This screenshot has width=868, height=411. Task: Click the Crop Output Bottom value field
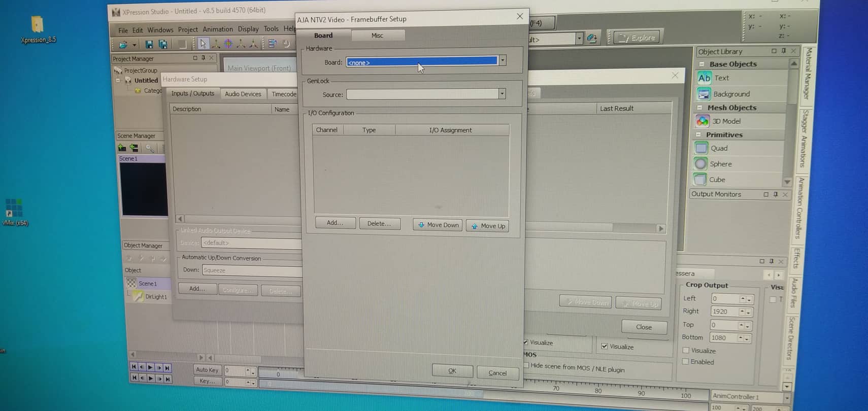(724, 338)
